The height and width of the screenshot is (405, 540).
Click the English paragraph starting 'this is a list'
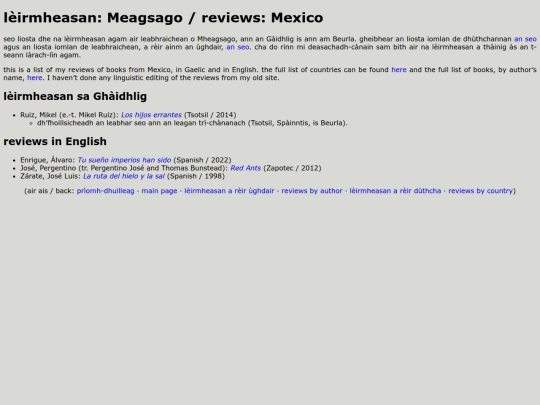[270, 74]
